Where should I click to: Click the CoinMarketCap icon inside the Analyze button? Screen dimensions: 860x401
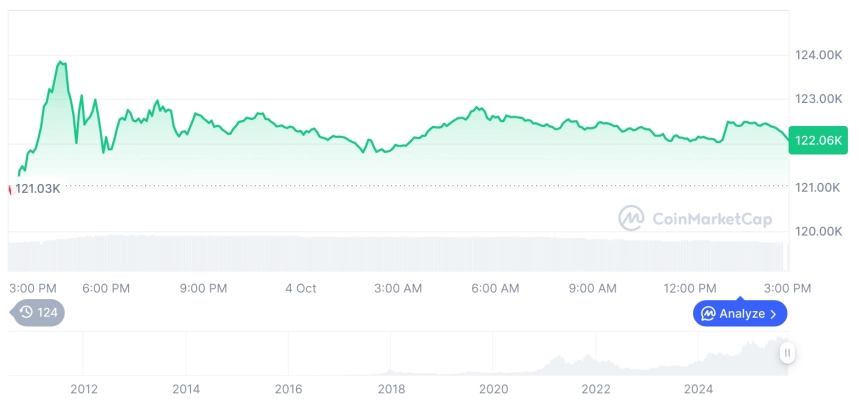point(708,314)
